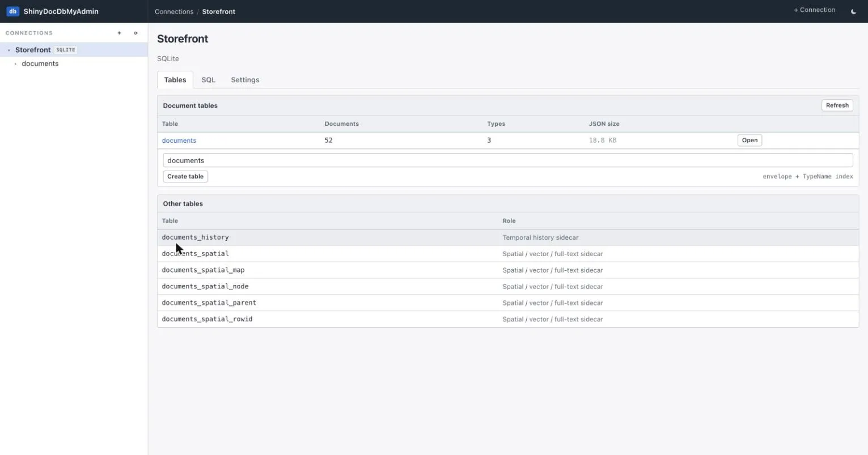Click the Create table button

pos(185,176)
